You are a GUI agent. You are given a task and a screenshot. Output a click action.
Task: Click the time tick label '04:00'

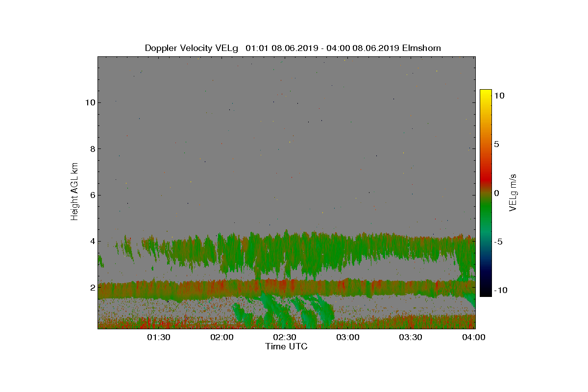474,337
